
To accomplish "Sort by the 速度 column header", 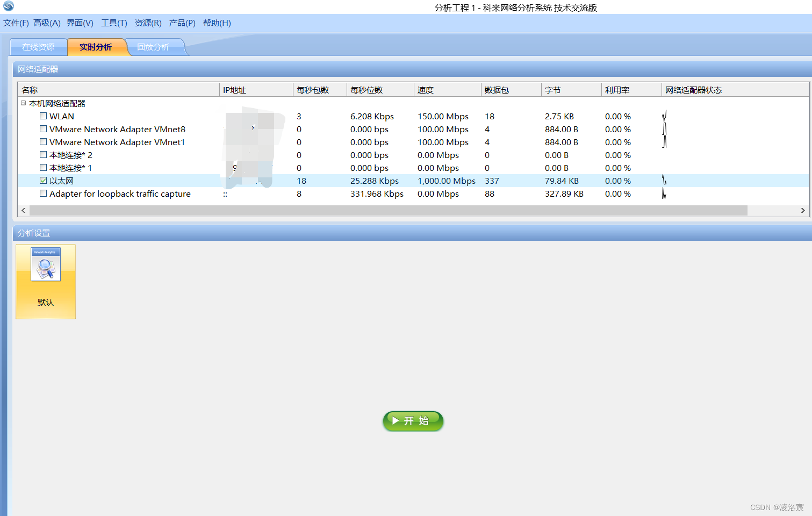I will point(448,90).
